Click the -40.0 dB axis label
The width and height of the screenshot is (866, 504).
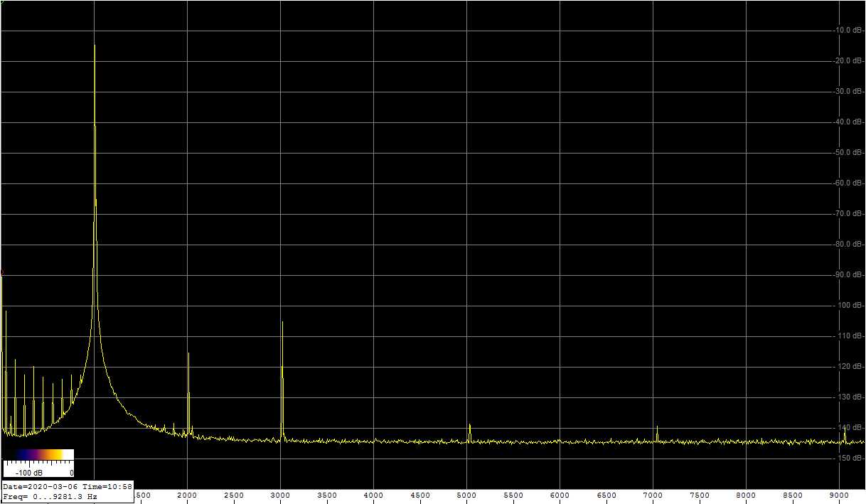(x=848, y=122)
